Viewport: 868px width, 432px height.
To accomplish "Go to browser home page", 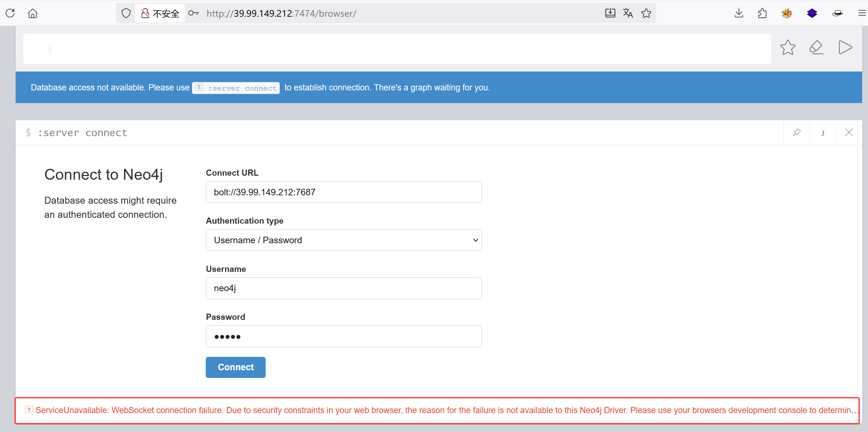I will coord(33,13).
